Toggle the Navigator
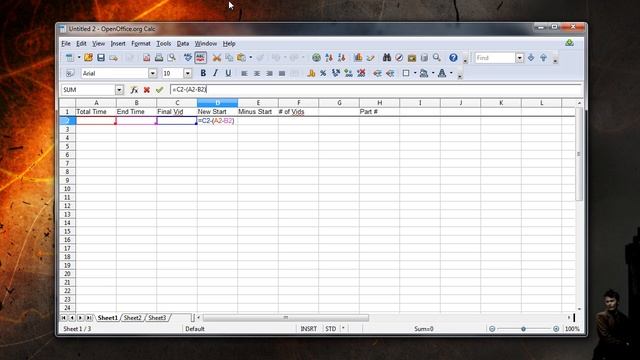This screenshot has width=640, height=360. point(399,58)
